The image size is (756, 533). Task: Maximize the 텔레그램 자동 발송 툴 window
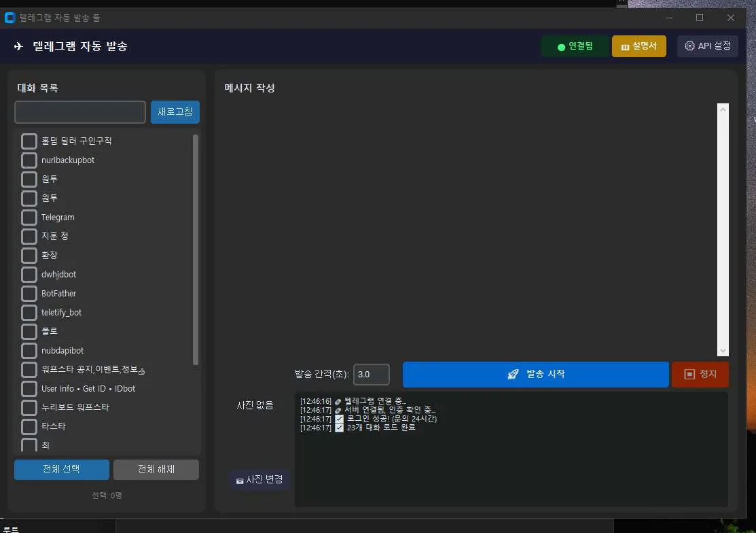tap(700, 18)
